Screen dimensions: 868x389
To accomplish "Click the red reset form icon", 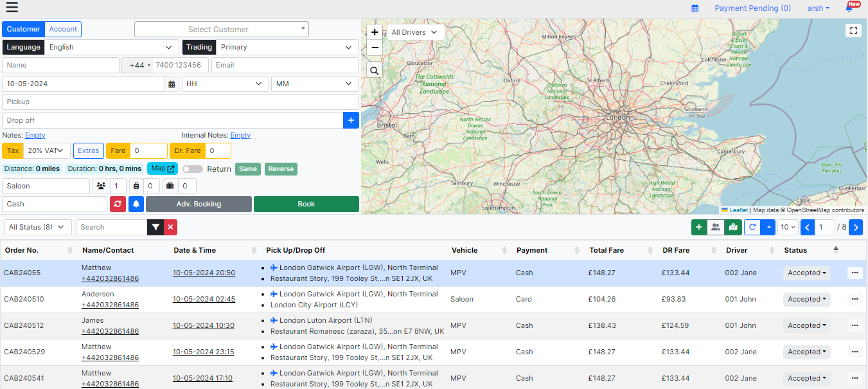I will click(118, 204).
